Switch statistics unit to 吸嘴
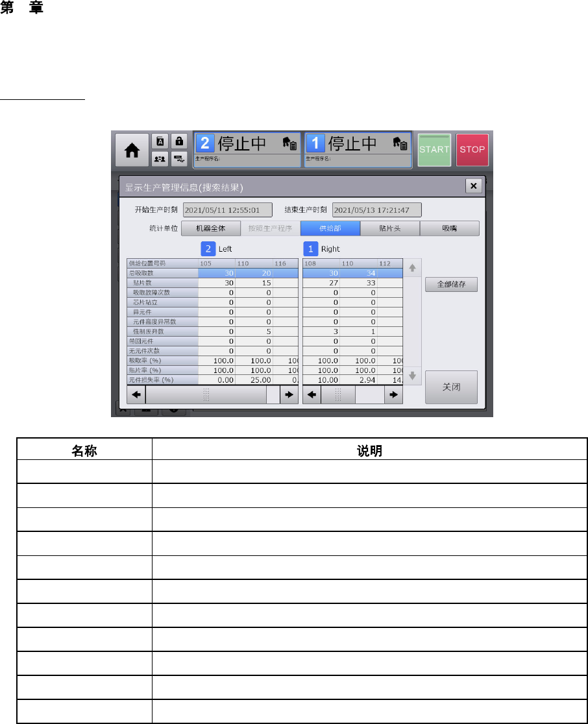The height and width of the screenshot is (724, 588). pos(449,228)
